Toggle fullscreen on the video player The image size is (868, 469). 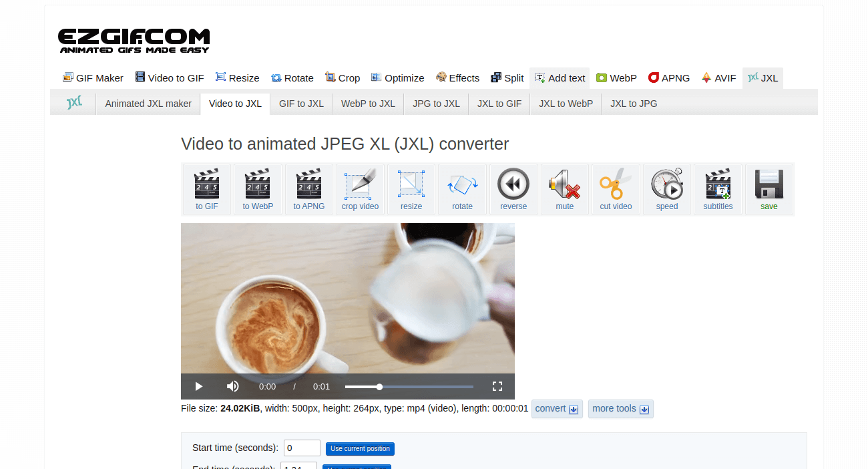[x=497, y=386]
